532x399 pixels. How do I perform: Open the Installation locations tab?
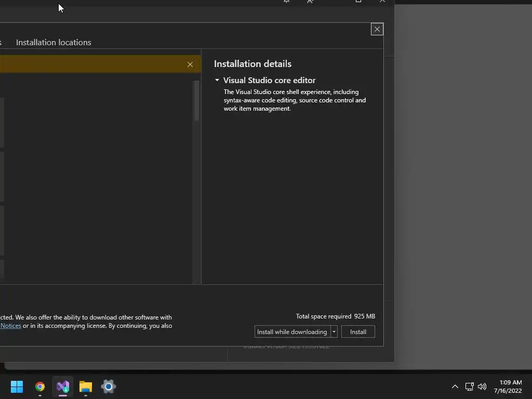click(x=54, y=43)
